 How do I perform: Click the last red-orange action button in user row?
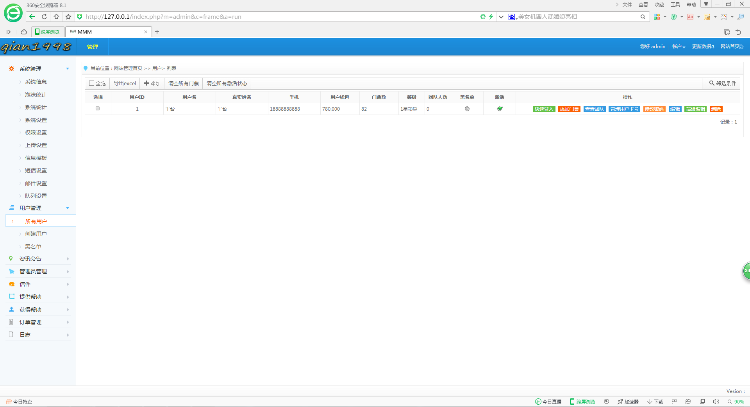716,109
